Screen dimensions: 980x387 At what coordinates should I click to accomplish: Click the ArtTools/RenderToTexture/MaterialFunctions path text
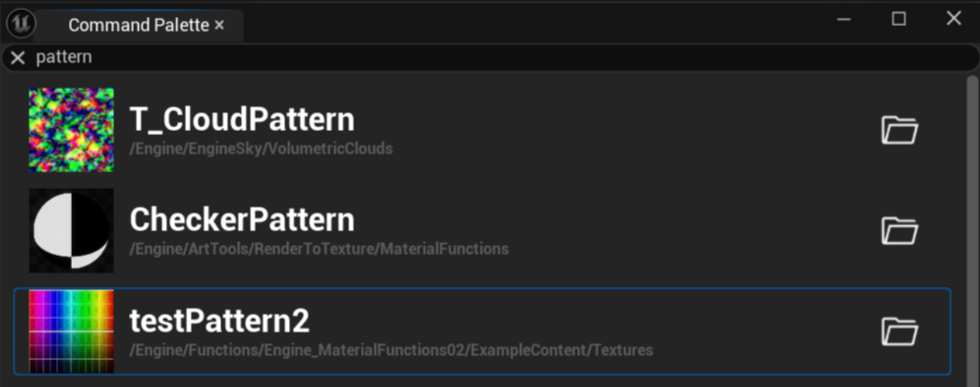click(319, 249)
